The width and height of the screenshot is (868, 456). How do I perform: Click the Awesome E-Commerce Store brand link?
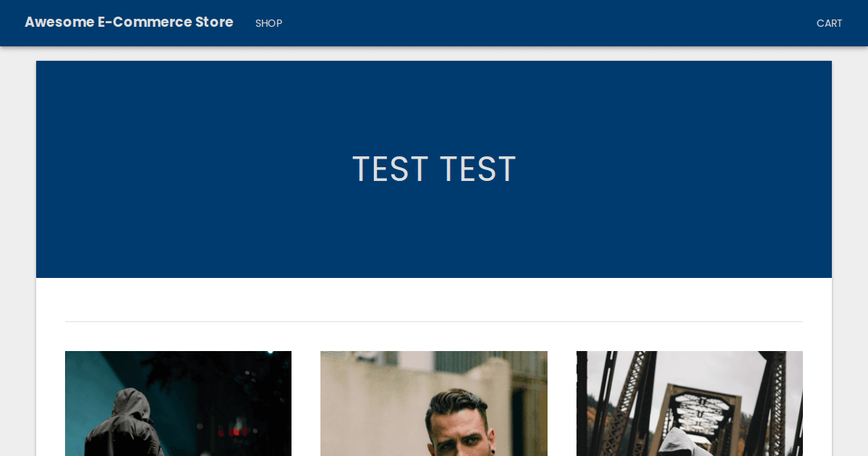[129, 22]
